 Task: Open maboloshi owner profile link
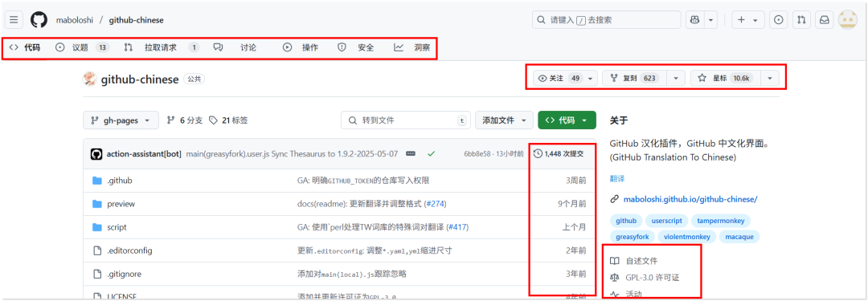click(74, 20)
